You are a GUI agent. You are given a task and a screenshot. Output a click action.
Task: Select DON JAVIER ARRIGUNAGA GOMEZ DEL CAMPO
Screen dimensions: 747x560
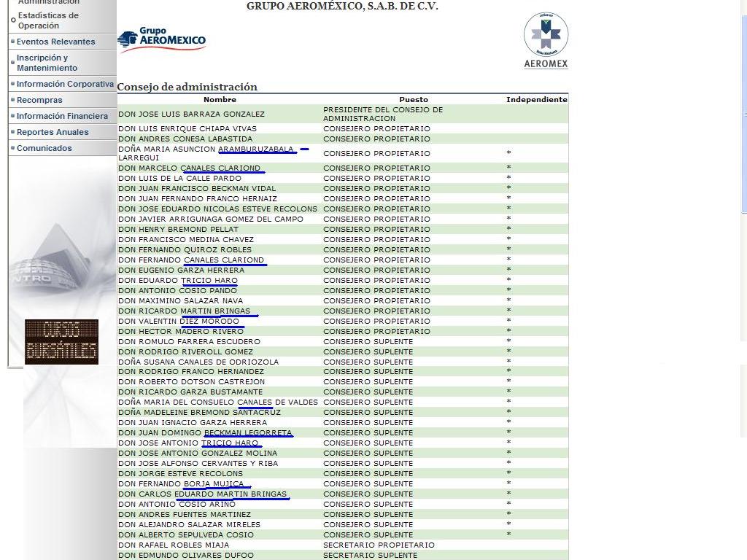211,219
